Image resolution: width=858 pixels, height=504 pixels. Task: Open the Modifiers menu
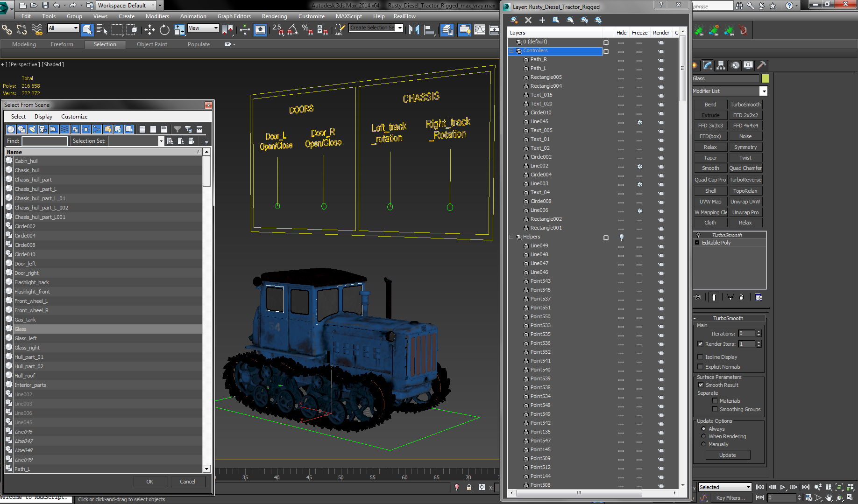pyautogui.click(x=157, y=16)
